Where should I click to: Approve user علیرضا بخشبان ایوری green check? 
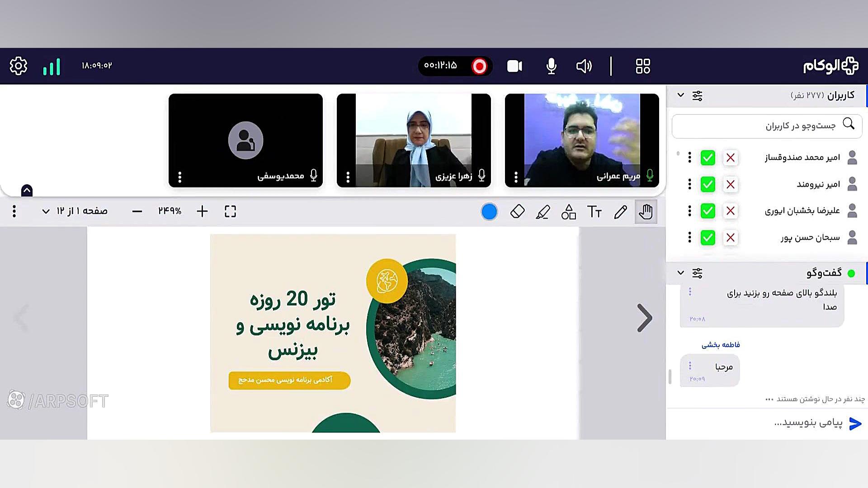point(708,211)
